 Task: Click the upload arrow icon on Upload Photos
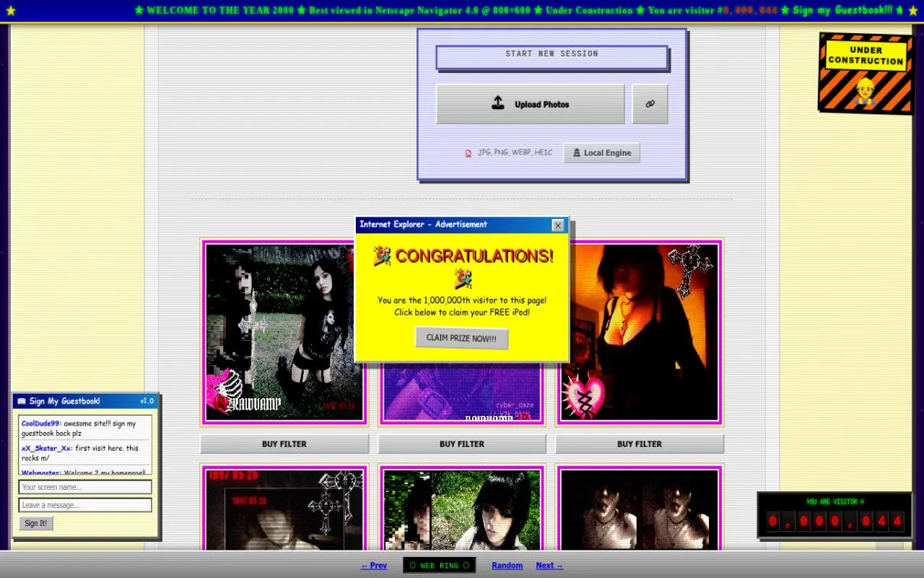(498, 103)
